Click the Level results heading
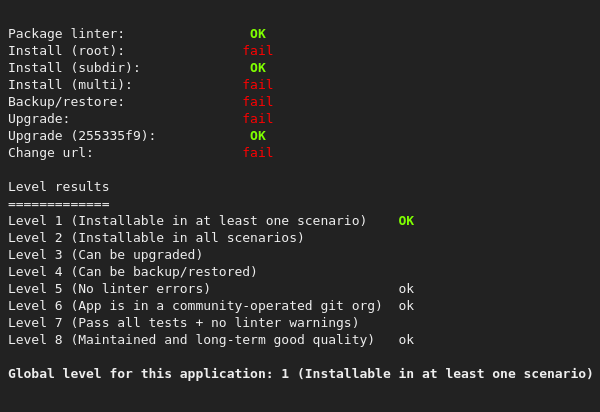The width and height of the screenshot is (600, 412). click(59, 187)
